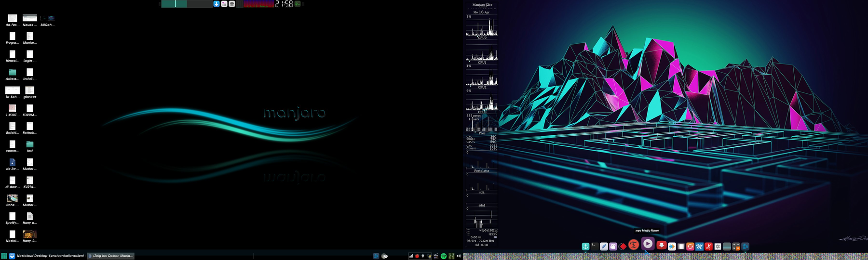This screenshot has width=868, height=260.
Task: Open the purple video camera app
Action: (x=613, y=247)
